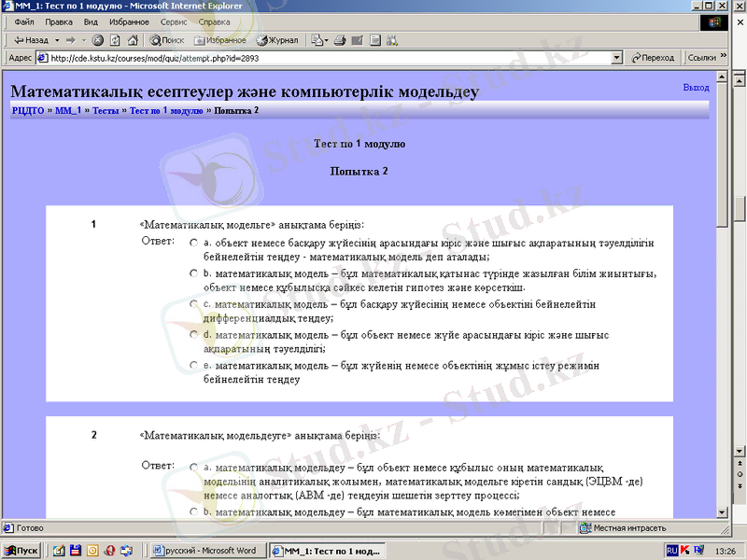Select answer c for question 1
747x560 pixels.
tap(193, 304)
